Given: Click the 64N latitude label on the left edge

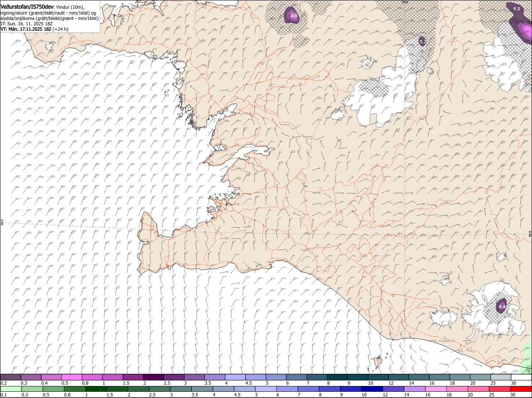Looking at the screenshot, I should [x=2, y=223].
